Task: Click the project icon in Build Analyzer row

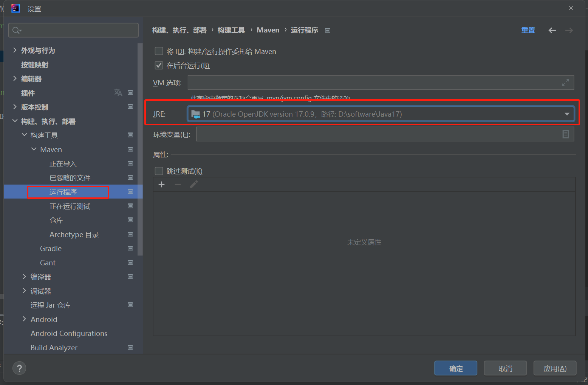Action: tap(130, 348)
